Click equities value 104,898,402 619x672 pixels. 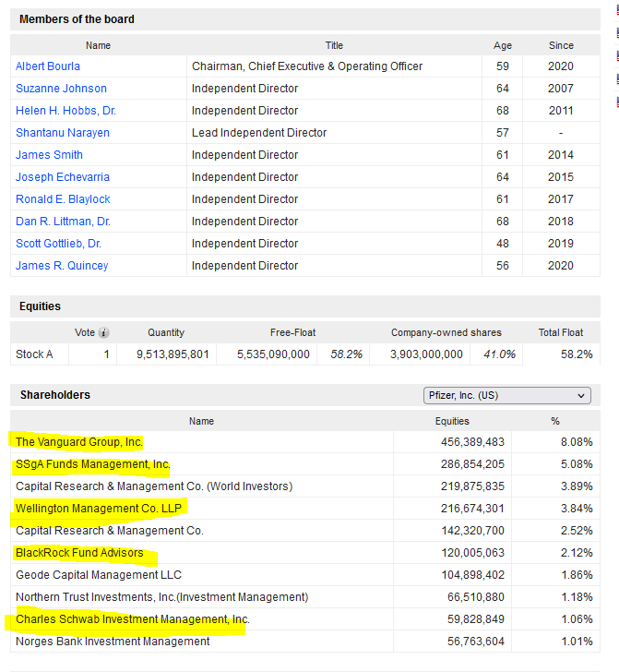pyautogui.click(x=473, y=575)
